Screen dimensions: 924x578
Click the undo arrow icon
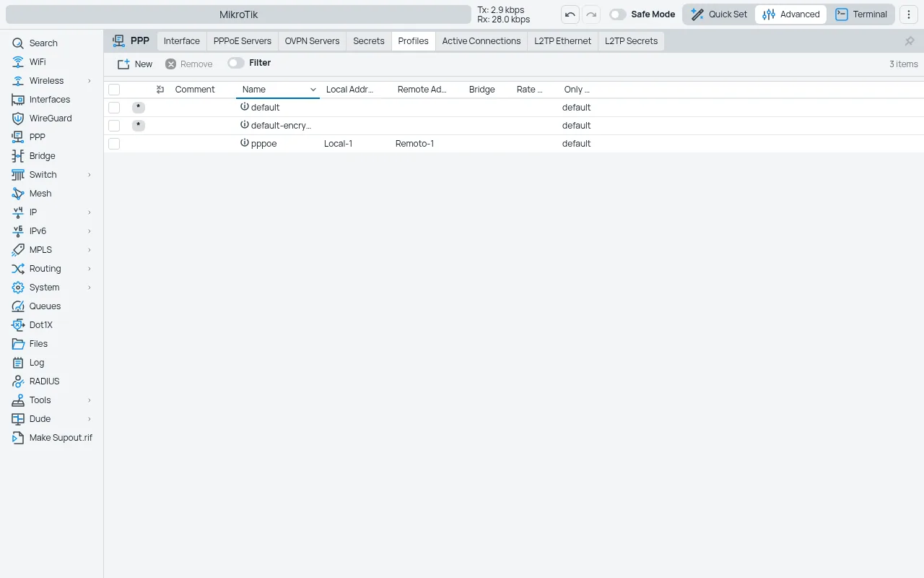[570, 14]
